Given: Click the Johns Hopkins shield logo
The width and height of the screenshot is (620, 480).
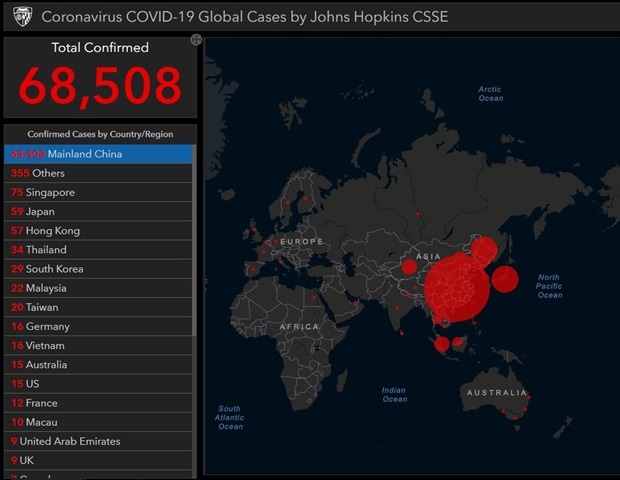Looking at the screenshot, I should [21, 16].
